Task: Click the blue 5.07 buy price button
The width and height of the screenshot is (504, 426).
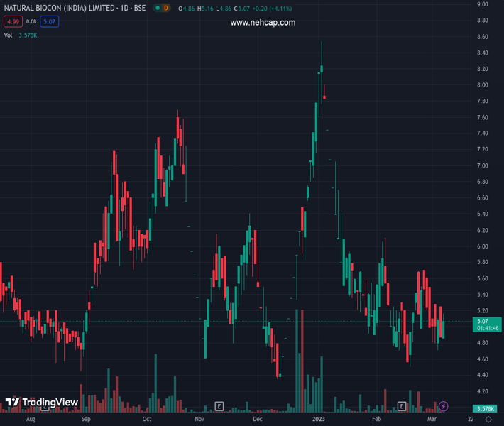Action: 50,22
